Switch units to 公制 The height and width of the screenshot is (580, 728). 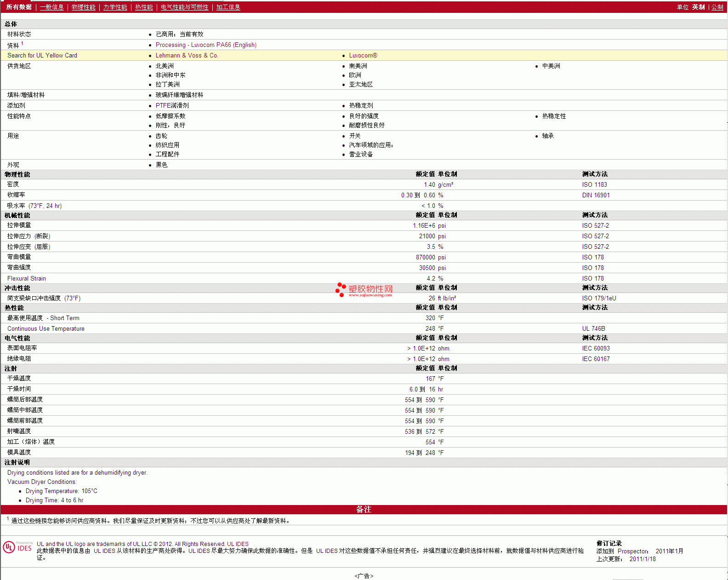[717, 7]
